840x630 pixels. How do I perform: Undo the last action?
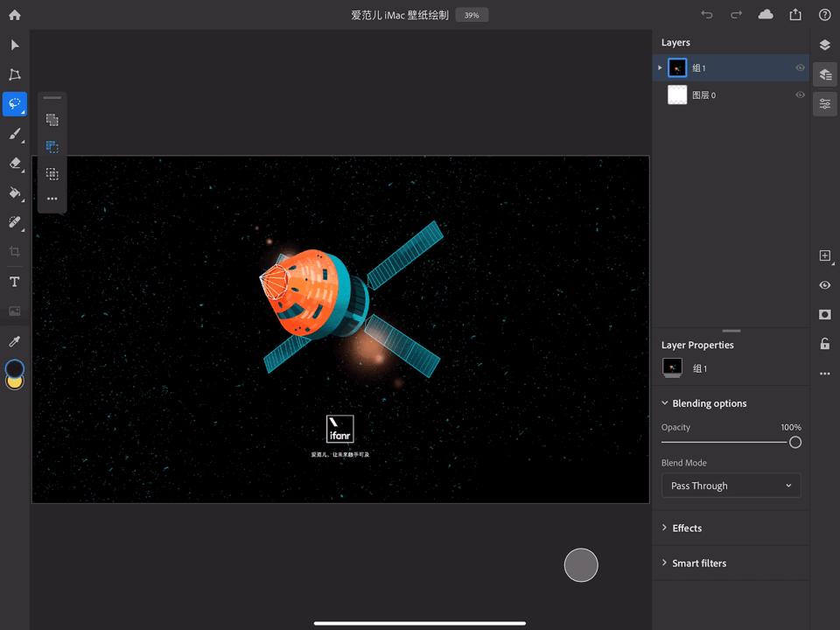click(x=707, y=14)
